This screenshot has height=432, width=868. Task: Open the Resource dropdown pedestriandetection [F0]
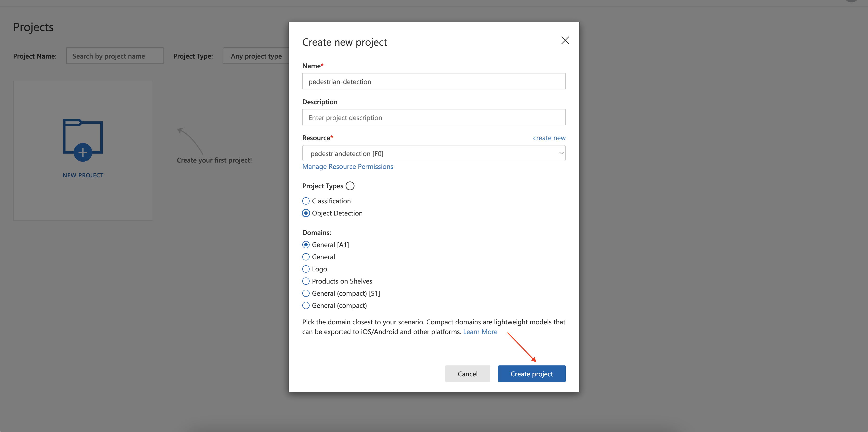click(x=434, y=153)
